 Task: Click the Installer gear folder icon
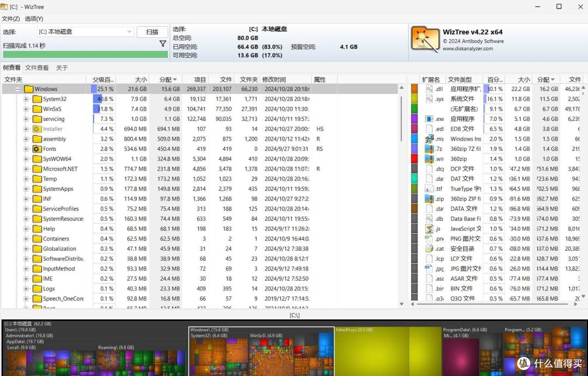point(37,129)
